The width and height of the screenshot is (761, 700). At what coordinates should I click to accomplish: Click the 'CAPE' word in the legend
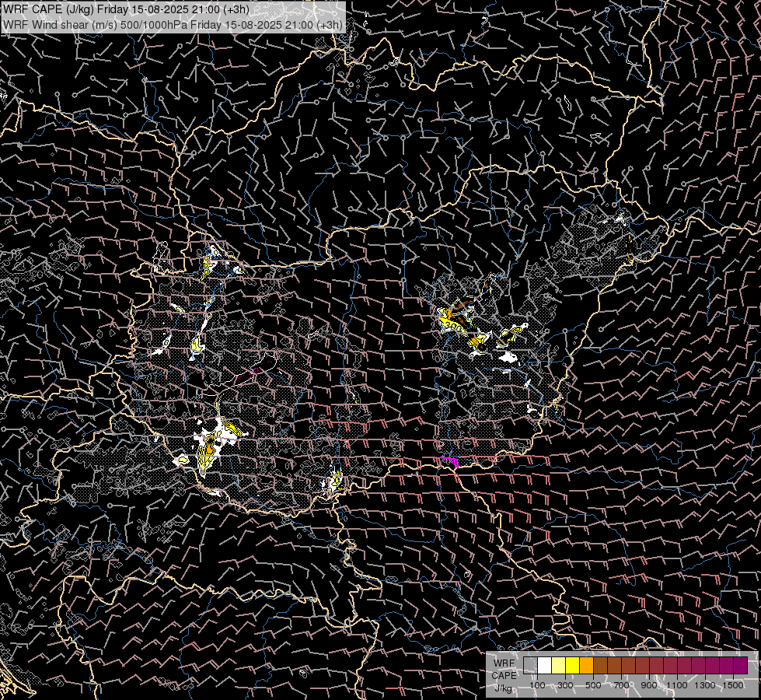(504, 676)
